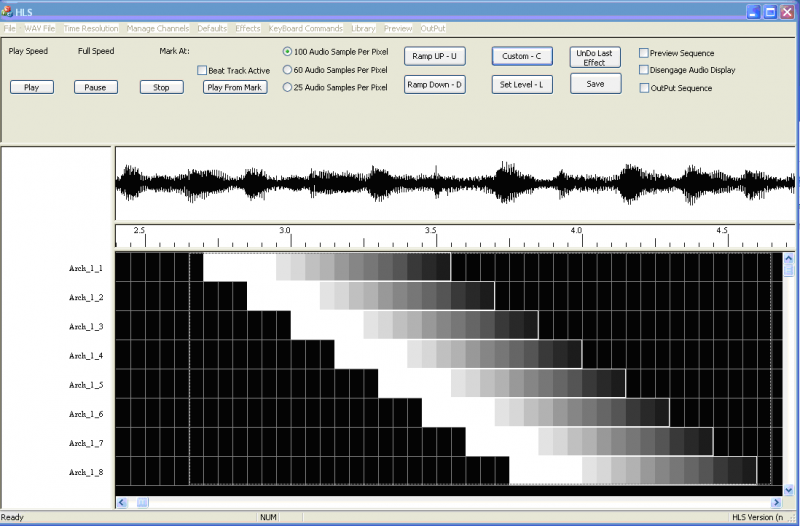Viewport: 800px width, 526px height.
Task: Click the horizontal scrollbar right arrow
Action: (x=776, y=502)
